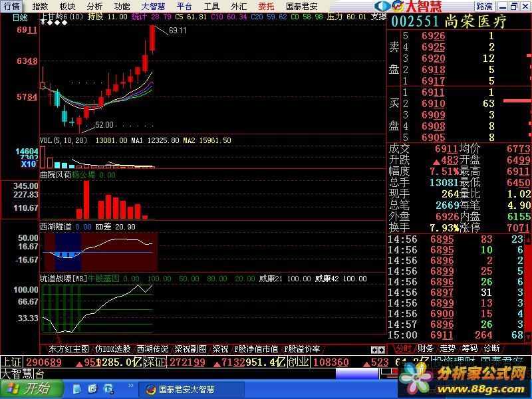Open the 委托 menu

(x=266, y=7)
